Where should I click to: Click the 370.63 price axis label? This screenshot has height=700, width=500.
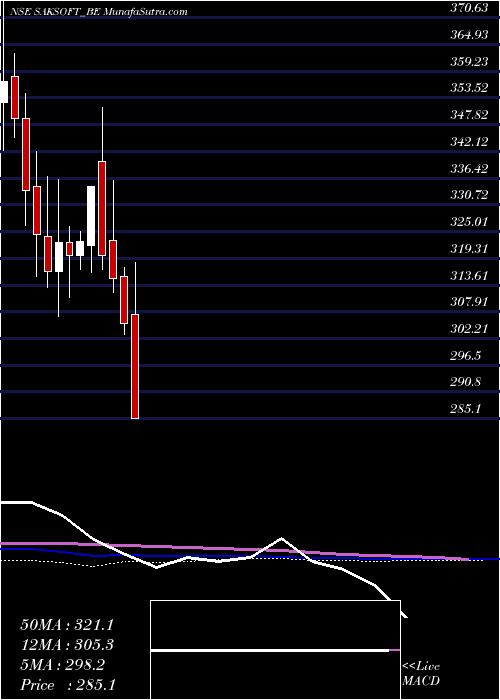pos(469,8)
